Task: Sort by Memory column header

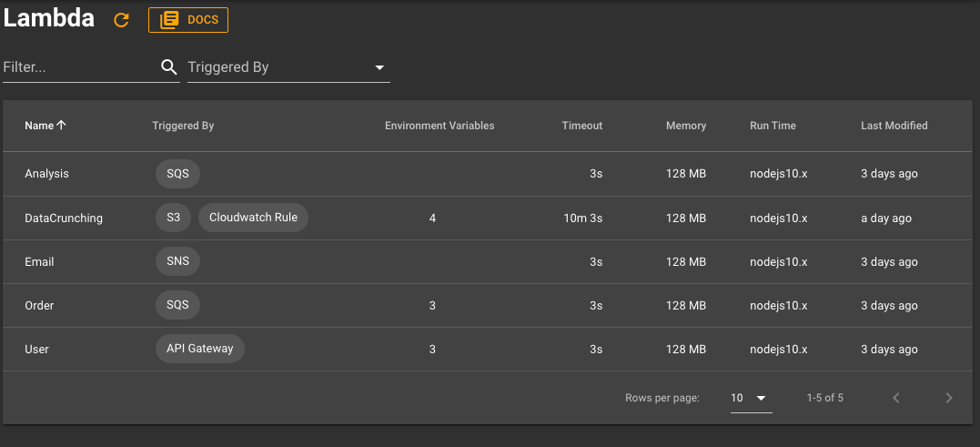Action: tap(685, 126)
